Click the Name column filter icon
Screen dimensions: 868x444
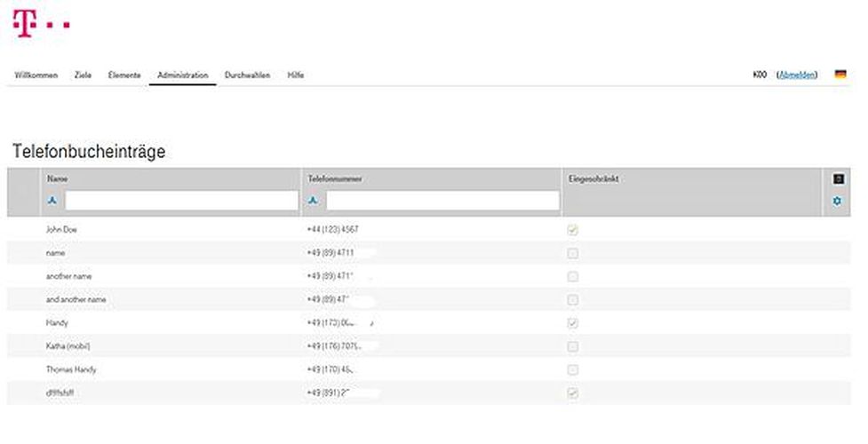52,201
